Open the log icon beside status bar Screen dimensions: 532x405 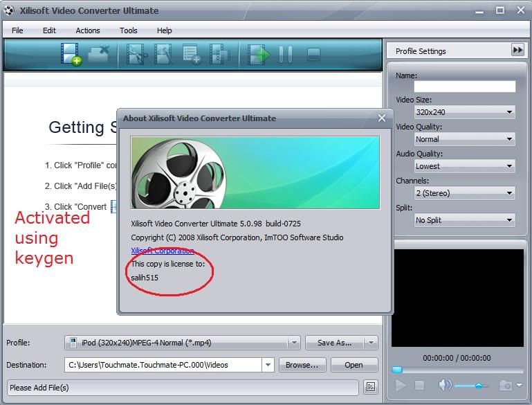tap(371, 387)
